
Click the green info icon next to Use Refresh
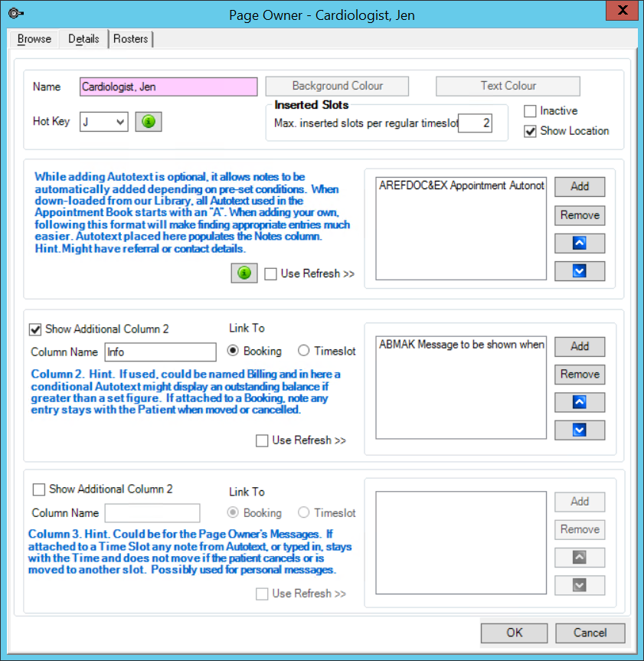pos(244,273)
